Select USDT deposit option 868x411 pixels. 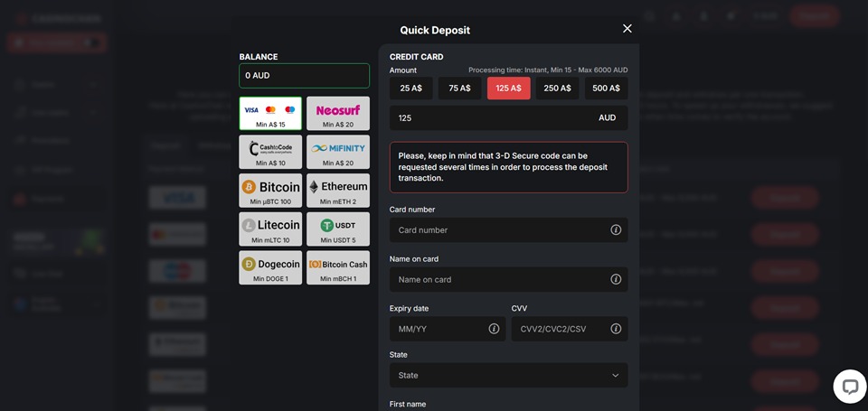point(337,229)
